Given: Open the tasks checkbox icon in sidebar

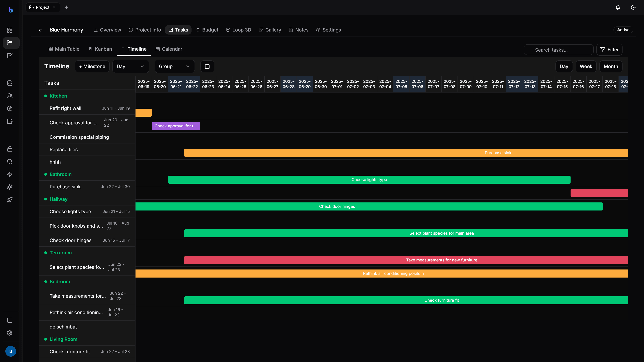Looking at the screenshot, I should click(x=10, y=56).
